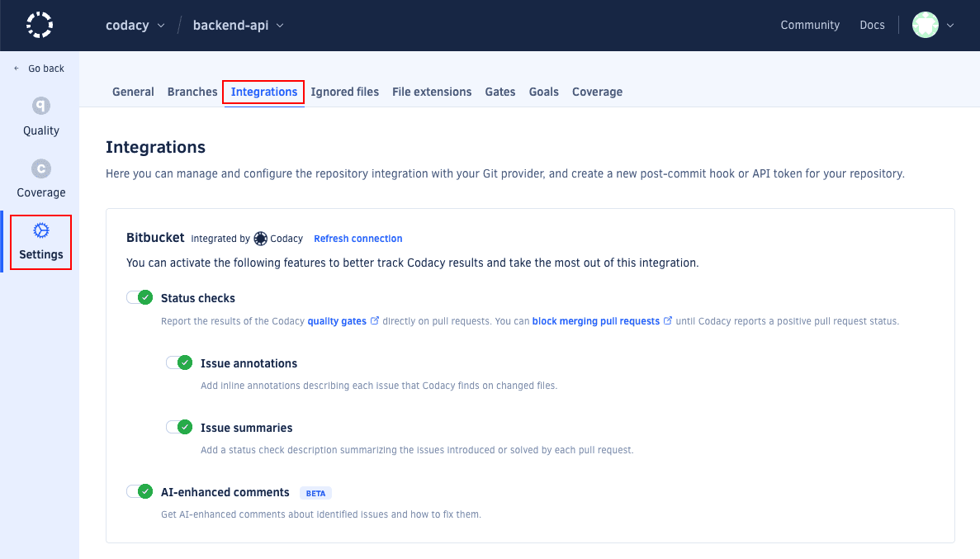Click the BETA badge next to AI-enhanced comments

coord(315,492)
